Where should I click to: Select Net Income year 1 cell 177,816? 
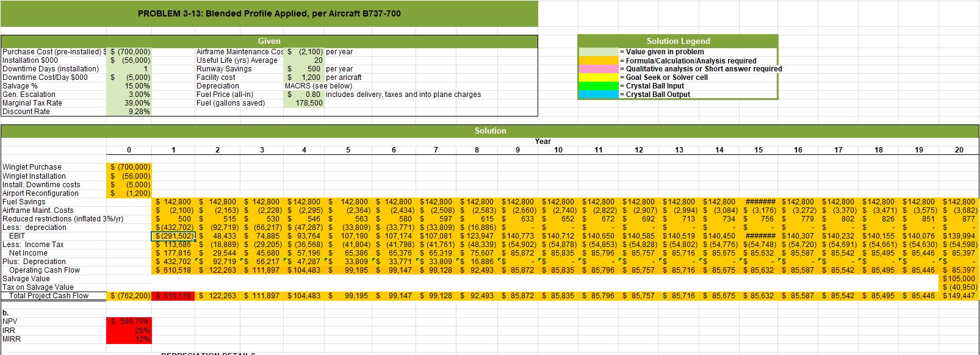tap(173, 253)
